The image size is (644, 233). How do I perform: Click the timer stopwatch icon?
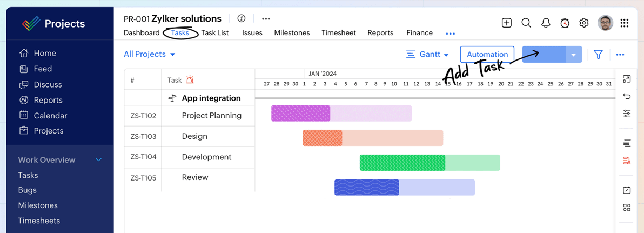[x=565, y=23]
